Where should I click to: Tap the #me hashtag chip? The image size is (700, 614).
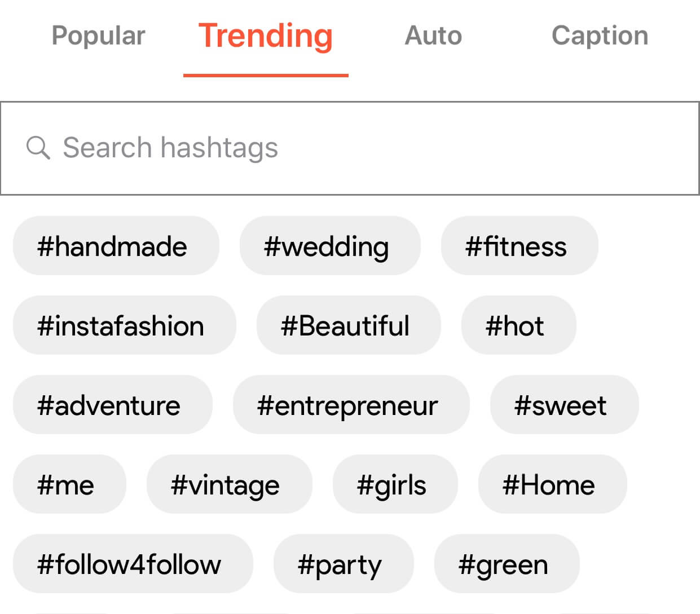point(69,484)
